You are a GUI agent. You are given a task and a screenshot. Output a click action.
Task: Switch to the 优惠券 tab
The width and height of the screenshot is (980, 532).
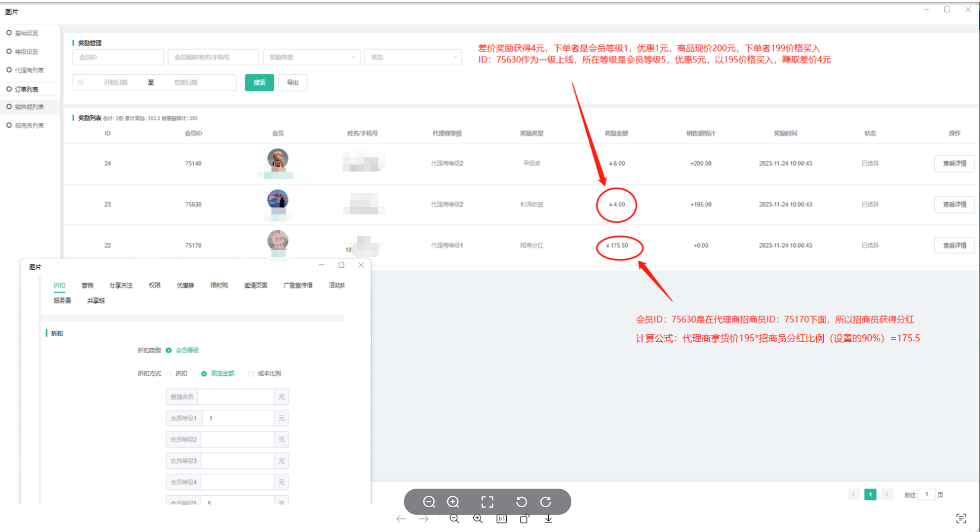coord(185,286)
